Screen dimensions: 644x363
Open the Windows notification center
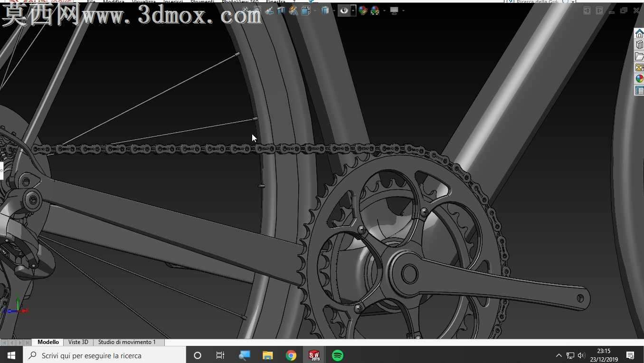point(630,355)
